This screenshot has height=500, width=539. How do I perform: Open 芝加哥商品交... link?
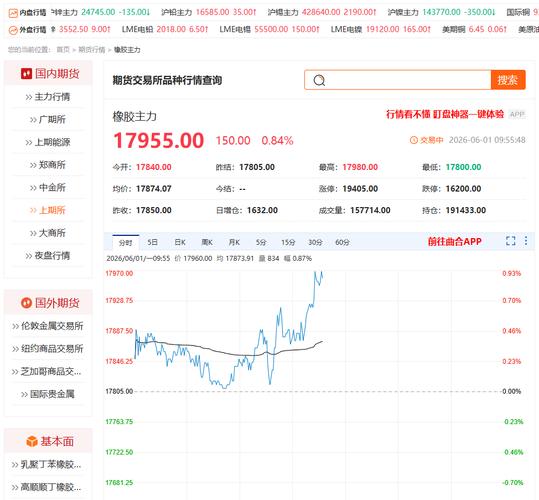point(47,371)
